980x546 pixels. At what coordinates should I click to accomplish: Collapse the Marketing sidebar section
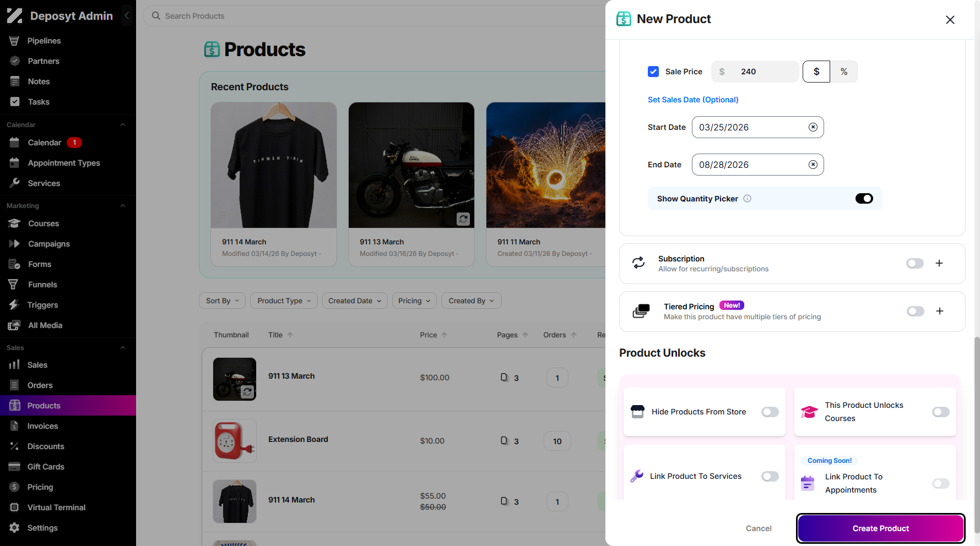(x=123, y=206)
